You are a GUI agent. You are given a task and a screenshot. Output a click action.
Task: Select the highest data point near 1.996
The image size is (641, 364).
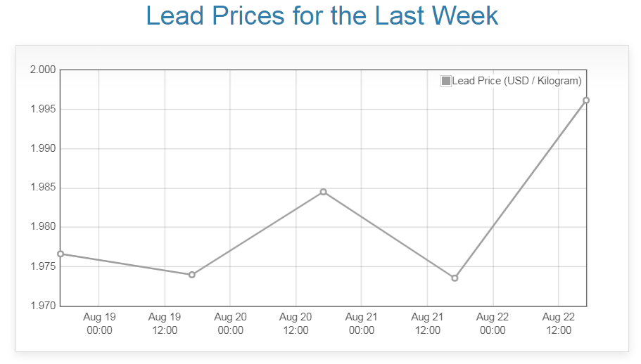(586, 100)
